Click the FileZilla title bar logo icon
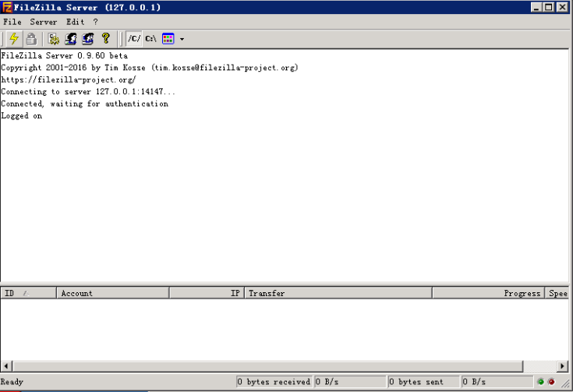The height and width of the screenshot is (392, 573). [7, 7]
